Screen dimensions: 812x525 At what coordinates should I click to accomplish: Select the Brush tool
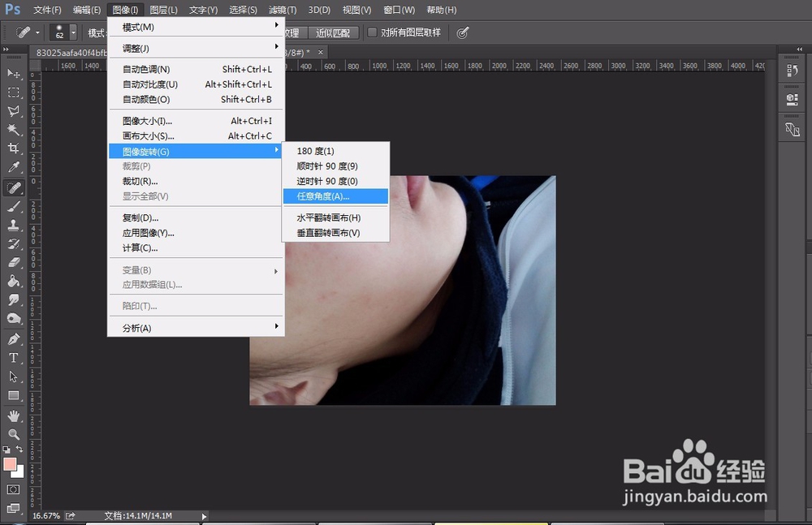14,207
